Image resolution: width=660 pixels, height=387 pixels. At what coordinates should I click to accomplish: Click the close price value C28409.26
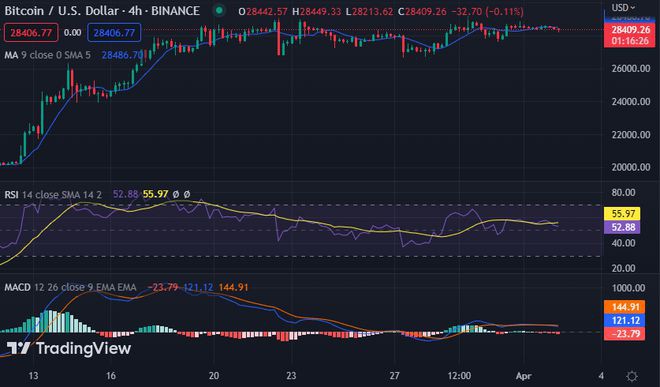click(x=422, y=11)
